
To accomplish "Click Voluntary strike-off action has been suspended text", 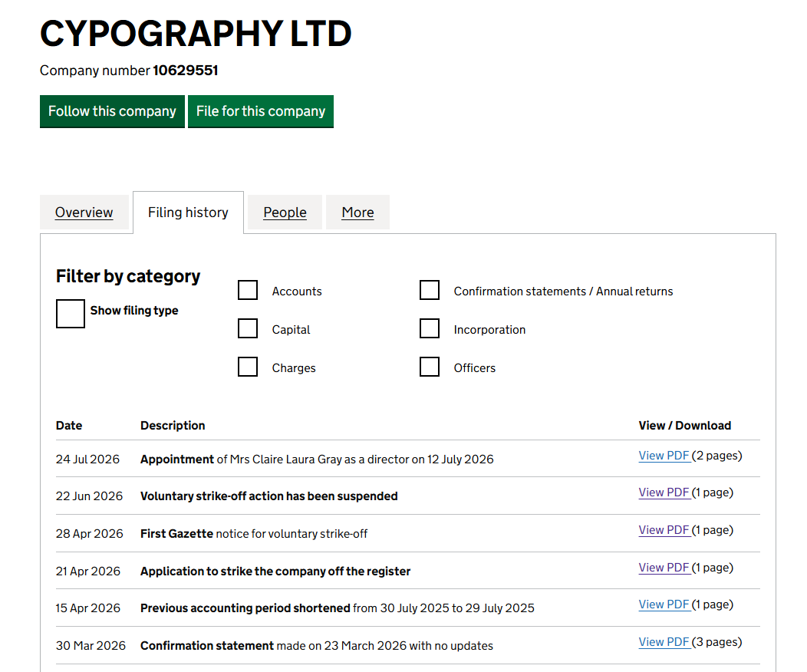I will pos(269,496).
